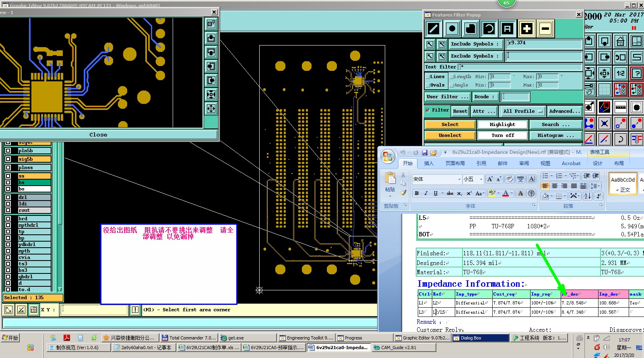Screen dimensions: 644x358
Task: Open the All Profile dropdown
Action: point(522,111)
